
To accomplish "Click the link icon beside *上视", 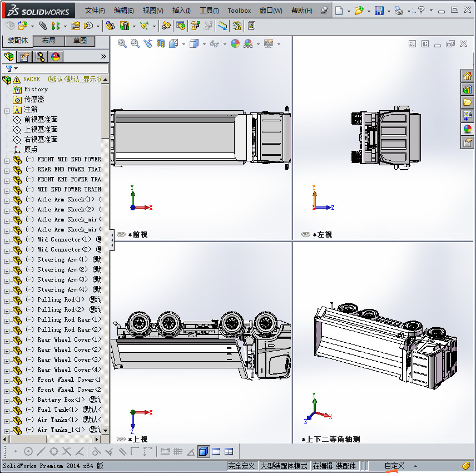I will click(x=121, y=439).
